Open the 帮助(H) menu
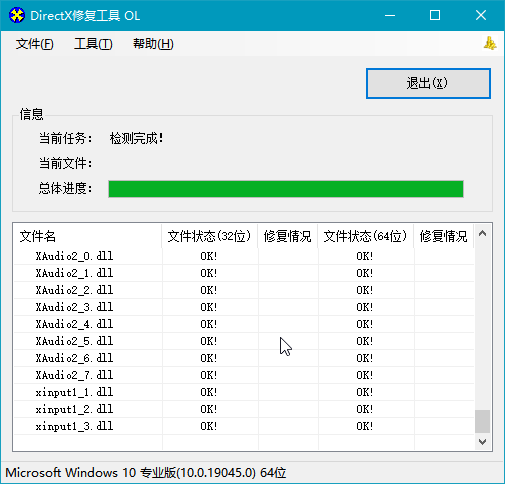 click(153, 44)
